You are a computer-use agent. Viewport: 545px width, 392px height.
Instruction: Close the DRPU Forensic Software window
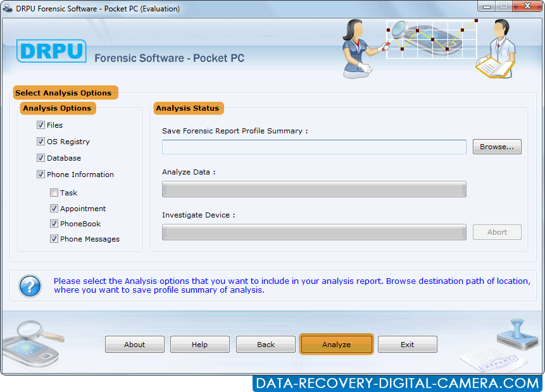(527, 6)
